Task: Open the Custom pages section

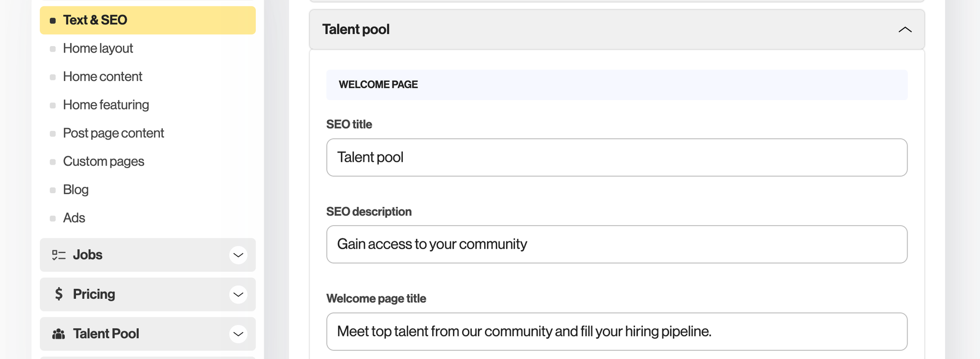Action: pyautogui.click(x=103, y=161)
